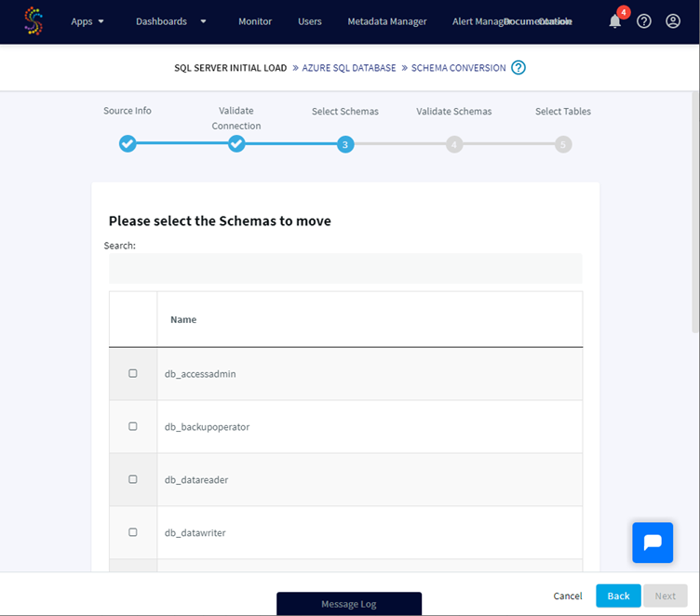Viewport: 700px width, 616px height.
Task: Focus the schema Search input field
Action: tap(345, 269)
